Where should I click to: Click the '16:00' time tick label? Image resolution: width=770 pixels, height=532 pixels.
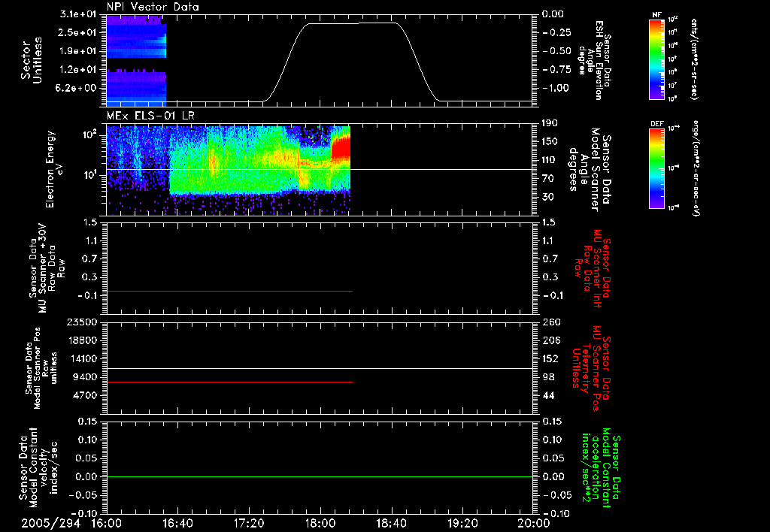click(107, 523)
